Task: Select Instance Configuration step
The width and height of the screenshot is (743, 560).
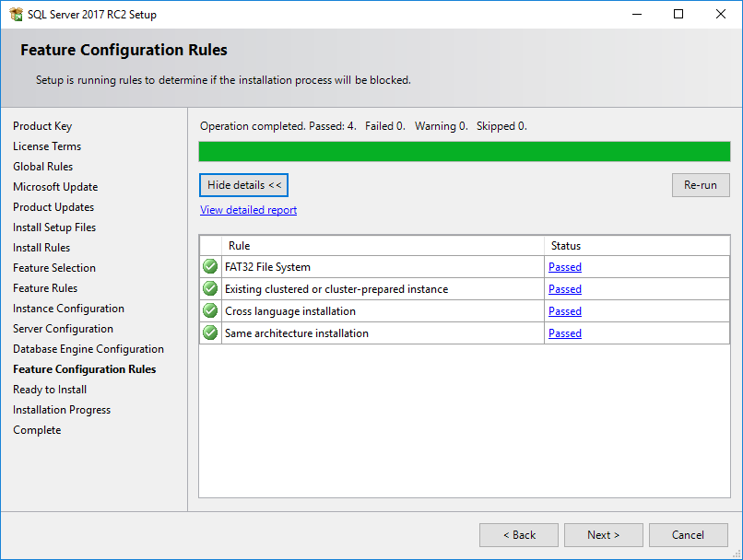Action: [68, 309]
